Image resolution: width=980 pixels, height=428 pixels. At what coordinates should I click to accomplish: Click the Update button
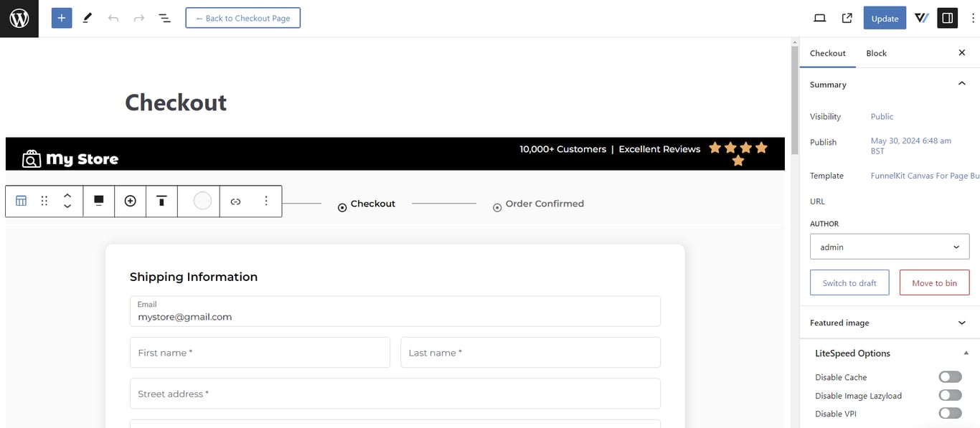[x=885, y=18]
